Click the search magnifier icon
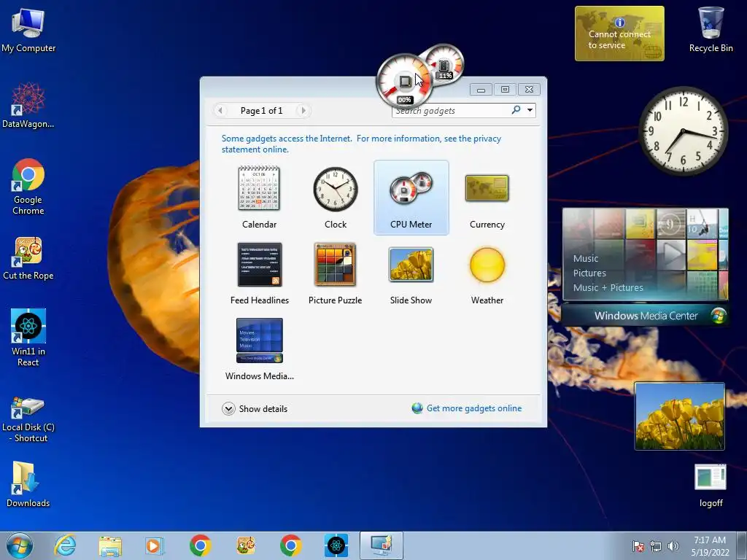 (x=516, y=110)
